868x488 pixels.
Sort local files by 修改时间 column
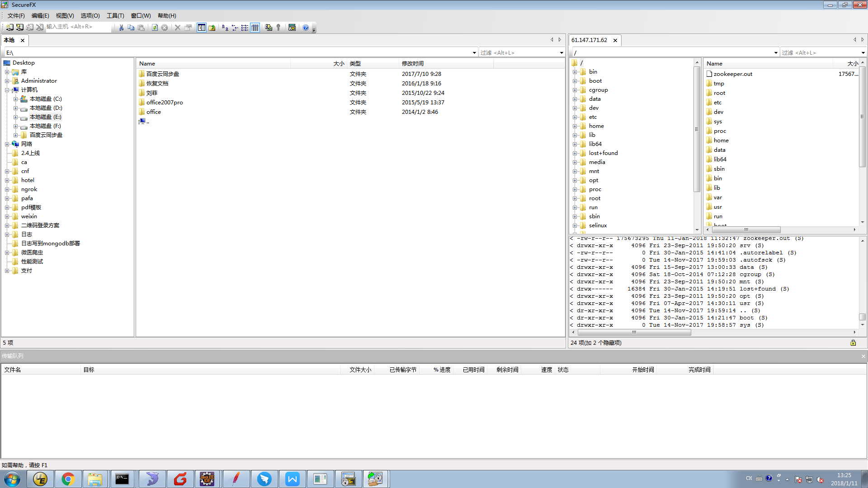[412, 64]
